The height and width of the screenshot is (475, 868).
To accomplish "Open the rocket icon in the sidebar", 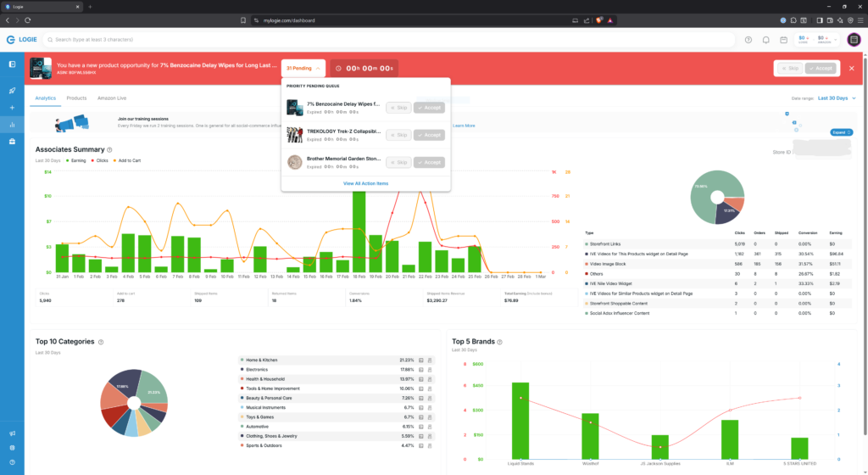I will [x=12, y=90].
